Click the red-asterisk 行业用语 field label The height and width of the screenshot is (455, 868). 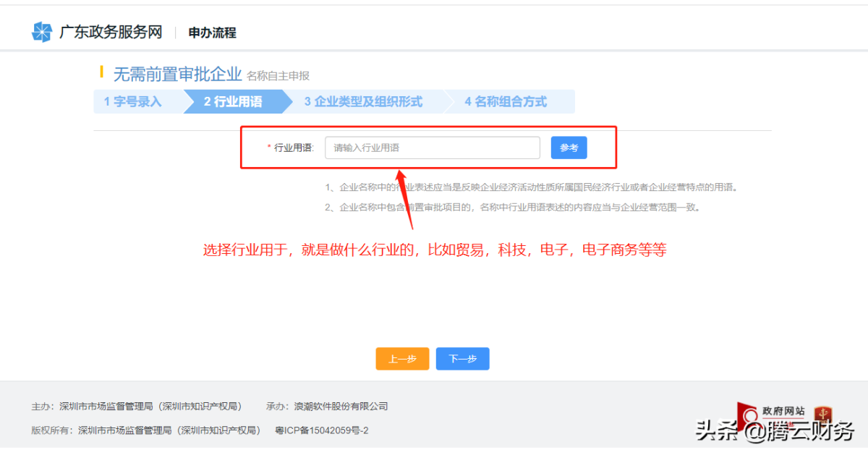pyautogui.click(x=292, y=148)
